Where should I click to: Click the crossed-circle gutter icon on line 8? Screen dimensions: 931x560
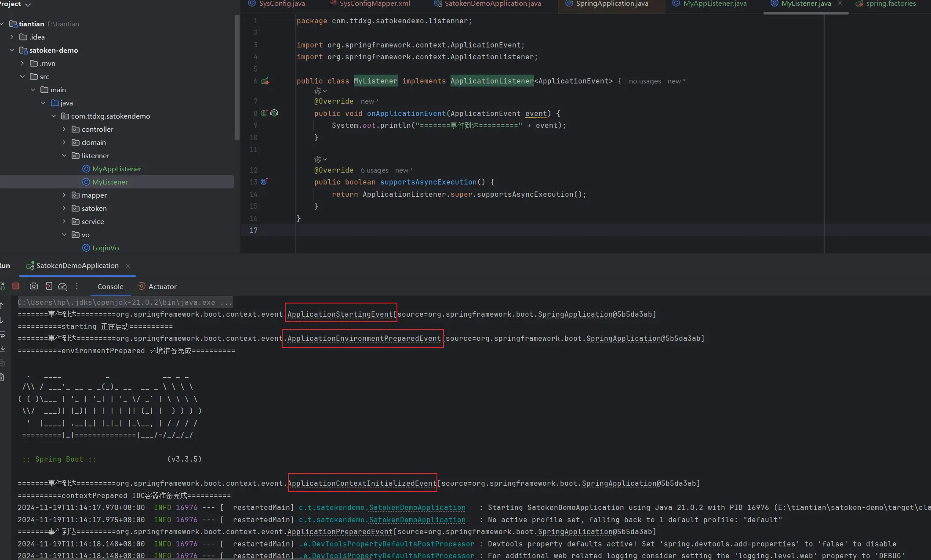click(274, 113)
